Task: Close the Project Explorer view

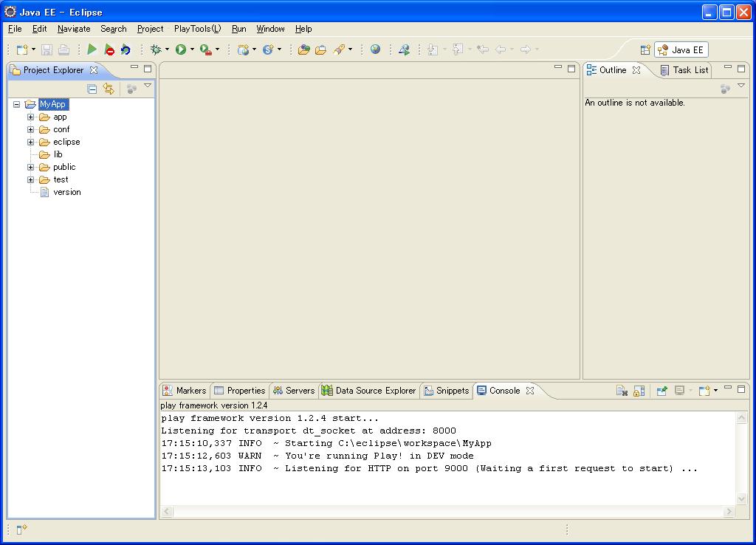Action: 94,70
